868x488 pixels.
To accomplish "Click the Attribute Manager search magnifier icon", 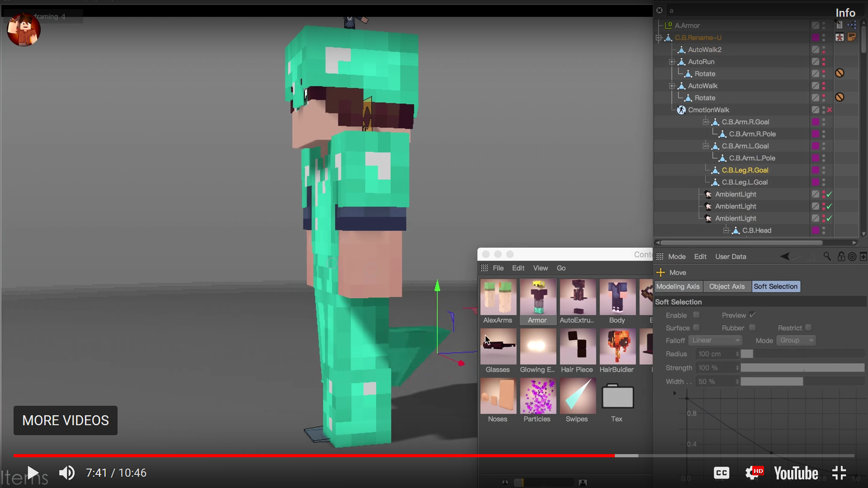I will tap(827, 257).
